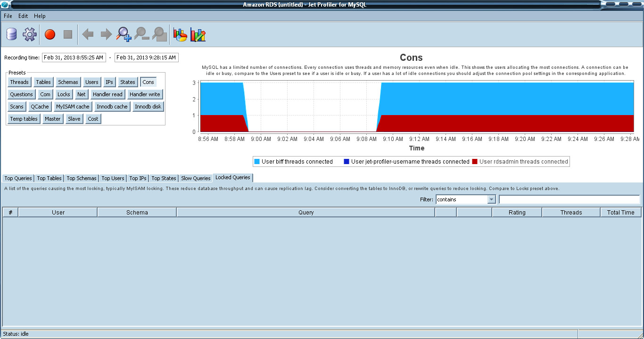Open settings gear in toolbar
644x339 pixels.
coord(29,34)
